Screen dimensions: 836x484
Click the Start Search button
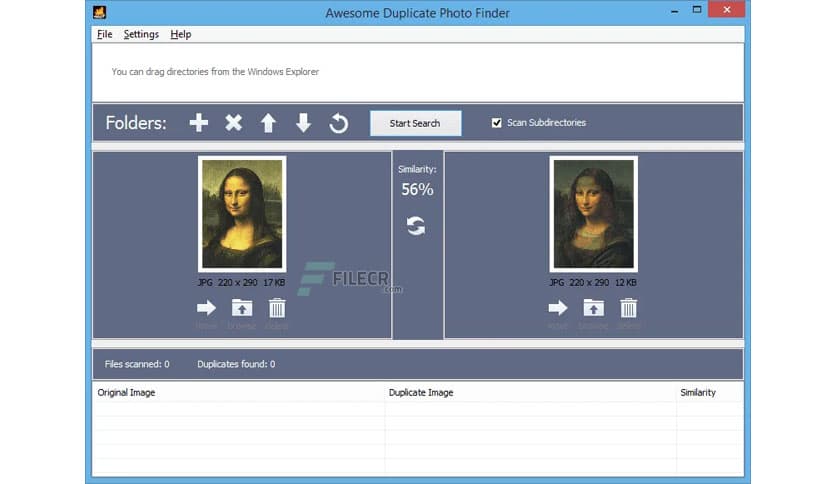tap(415, 123)
